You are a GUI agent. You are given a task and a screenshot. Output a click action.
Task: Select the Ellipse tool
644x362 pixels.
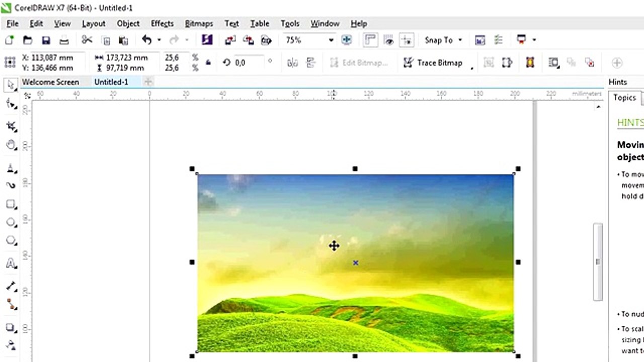(x=11, y=222)
